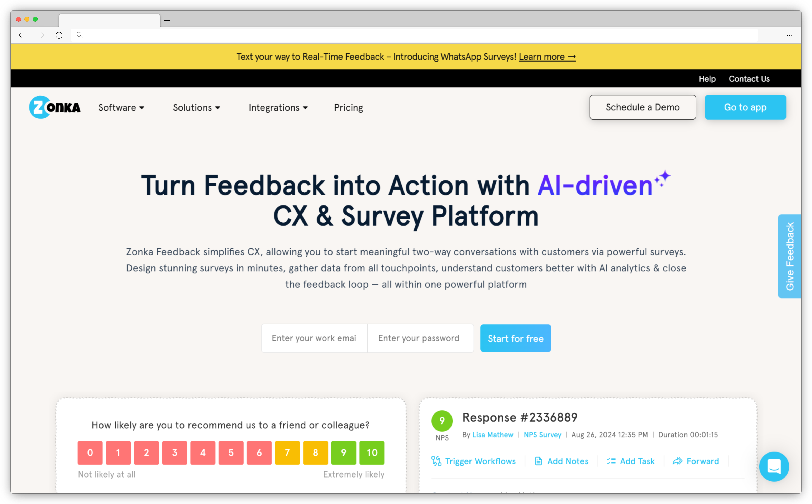Select Pricing in the navigation bar
812x504 pixels.
pos(348,107)
